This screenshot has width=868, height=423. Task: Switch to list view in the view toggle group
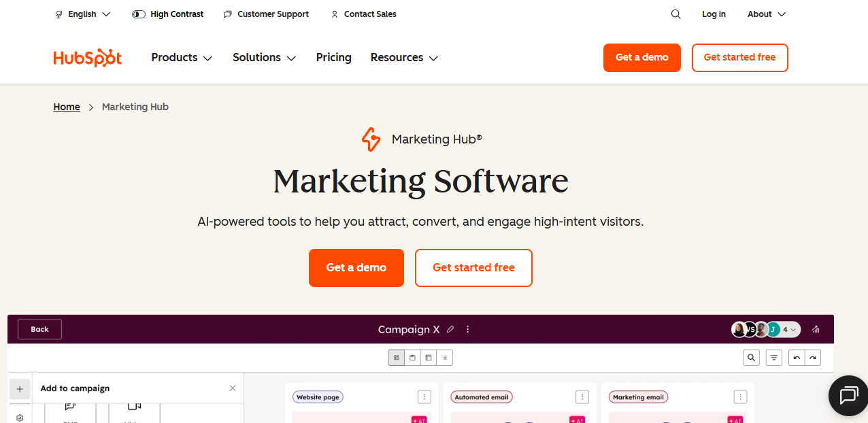445,357
